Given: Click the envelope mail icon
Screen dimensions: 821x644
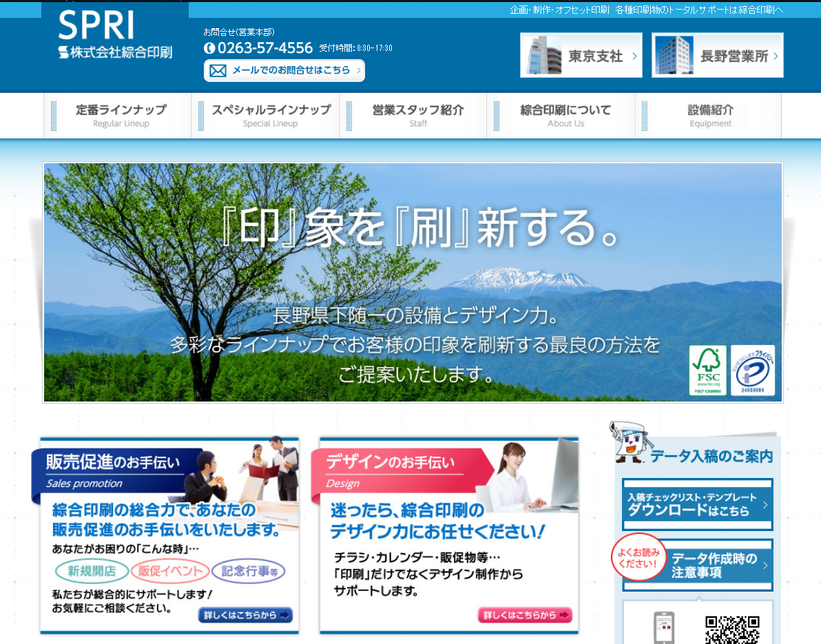Looking at the screenshot, I should pos(218,70).
